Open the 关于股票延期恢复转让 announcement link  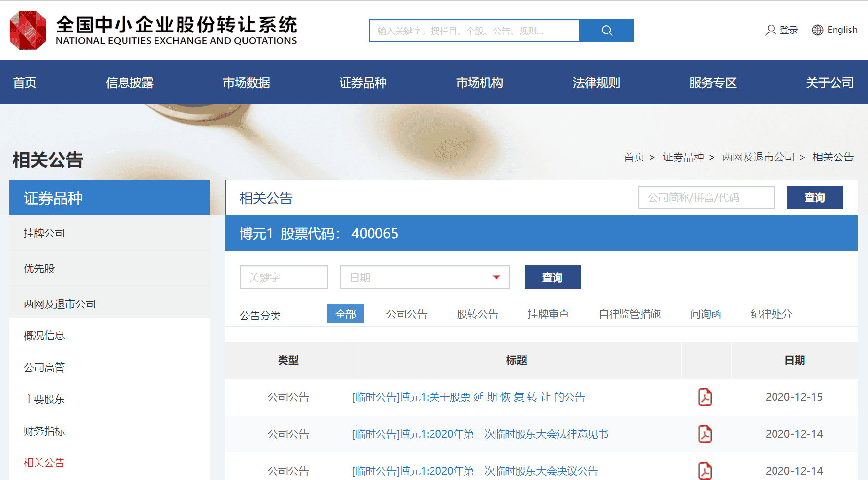[468, 397]
